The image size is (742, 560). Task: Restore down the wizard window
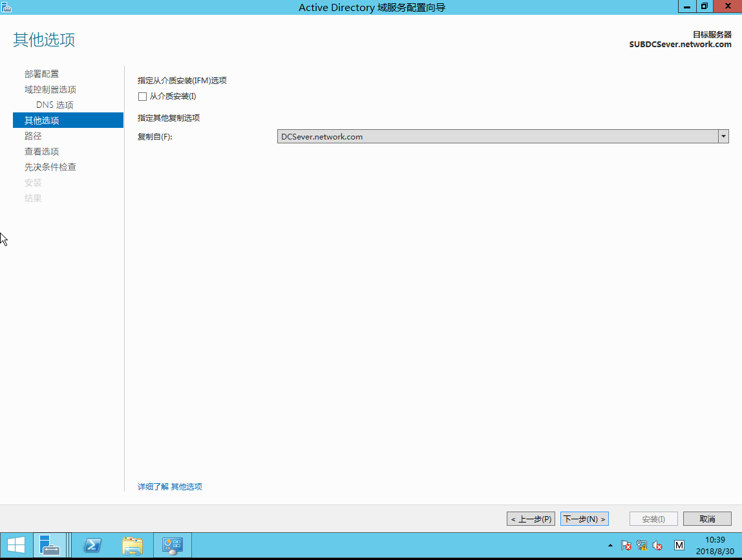coord(704,6)
